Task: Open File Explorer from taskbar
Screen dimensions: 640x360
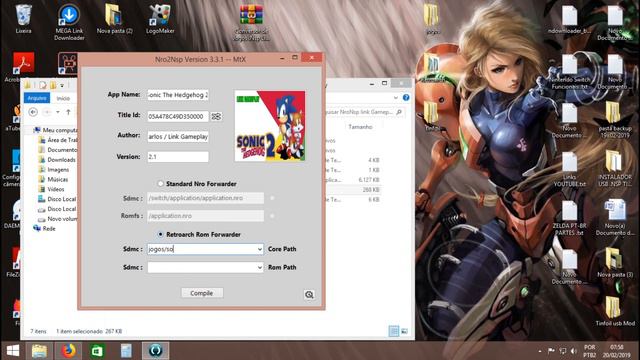Action: pos(40,351)
